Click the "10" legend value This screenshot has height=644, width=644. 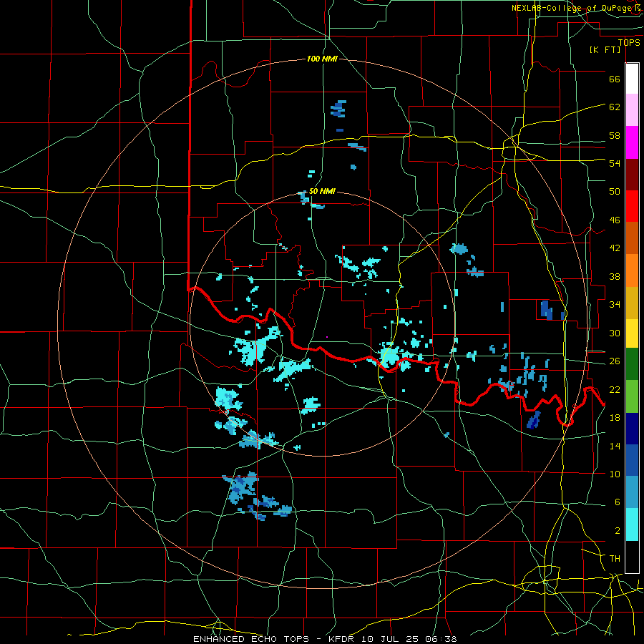click(x=615, y=474)
